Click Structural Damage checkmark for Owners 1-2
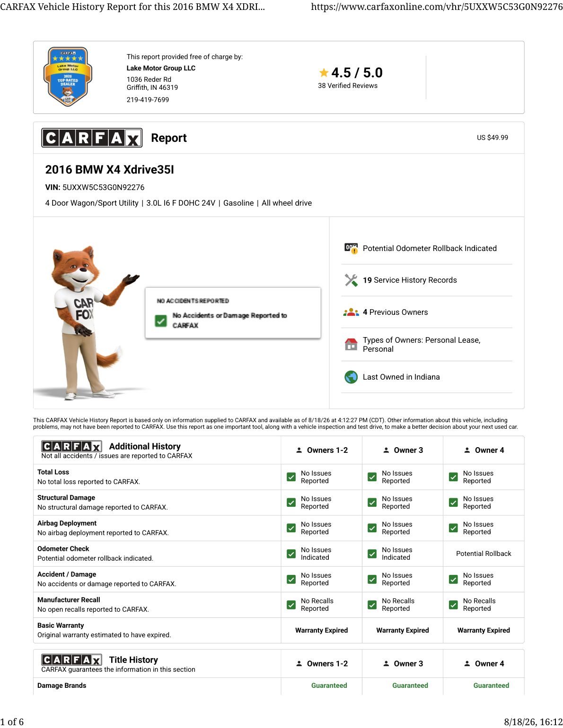Screen dimensions: 563x728 click(291, 503)
